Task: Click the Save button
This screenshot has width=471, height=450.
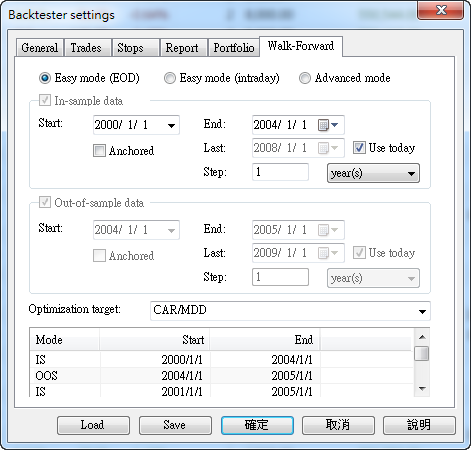Action: point(175,425)
